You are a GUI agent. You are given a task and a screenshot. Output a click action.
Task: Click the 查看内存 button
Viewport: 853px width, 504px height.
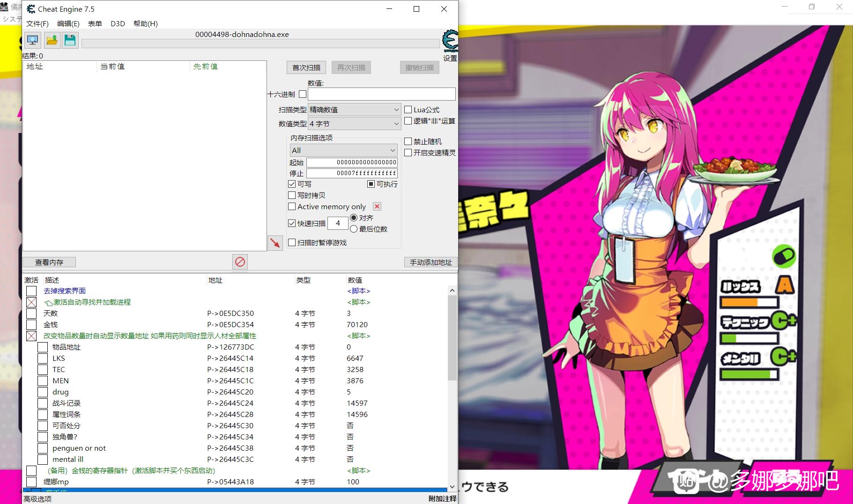(x=49, y=262)
